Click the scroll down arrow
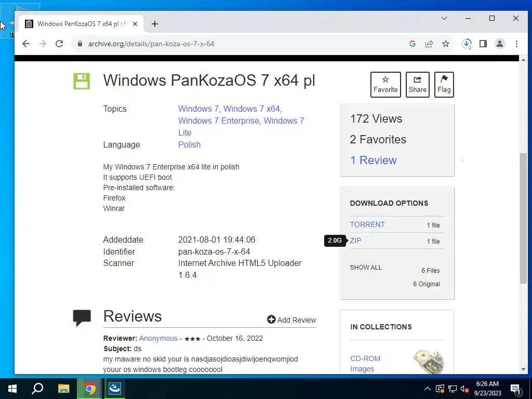This screenshot has width=532, height=399. click(x=523, y=369)
